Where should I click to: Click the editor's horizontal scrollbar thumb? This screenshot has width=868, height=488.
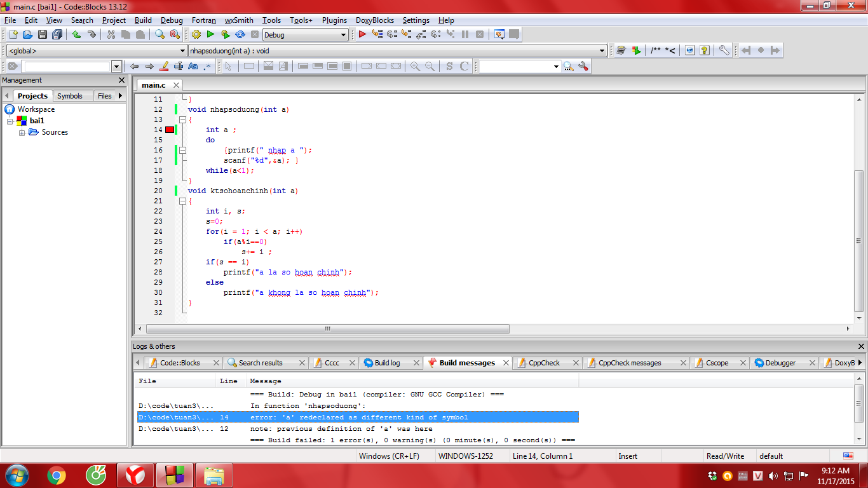point(327,329)
